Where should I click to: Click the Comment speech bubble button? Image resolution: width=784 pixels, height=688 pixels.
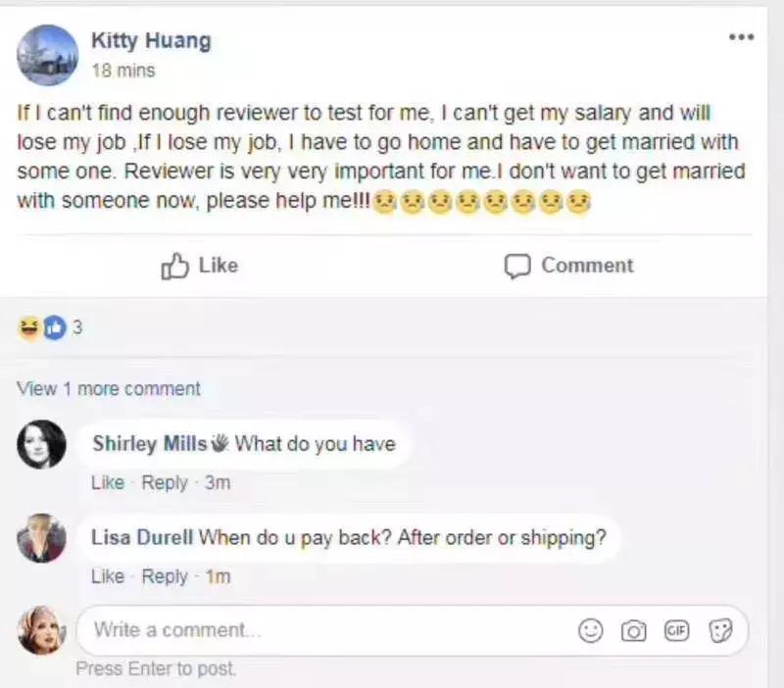(568, 266)
